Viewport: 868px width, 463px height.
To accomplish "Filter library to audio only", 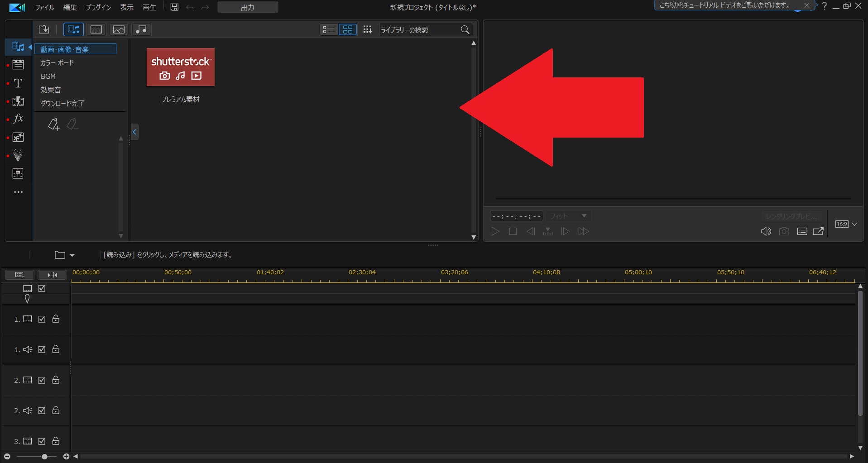I will (141, 29).
